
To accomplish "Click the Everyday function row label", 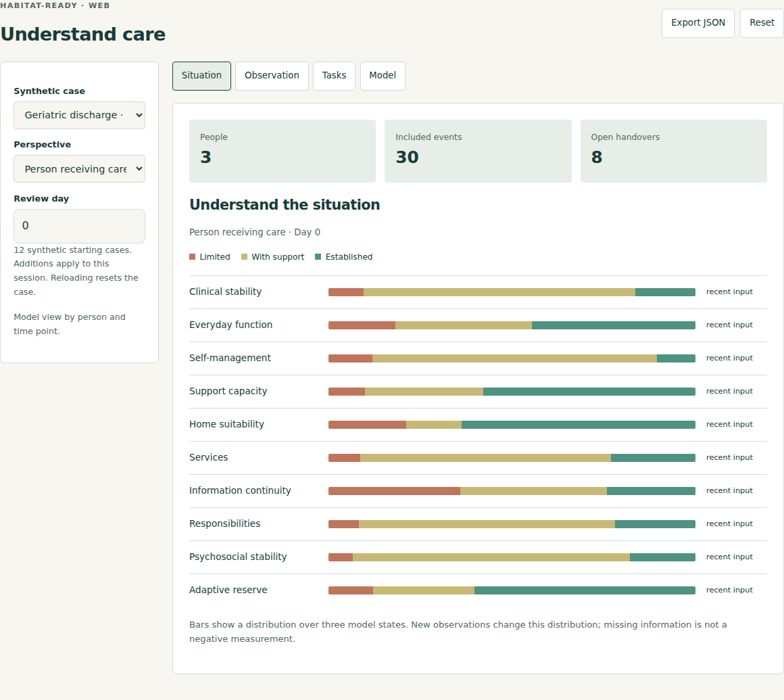I will [x=231, y=325].
